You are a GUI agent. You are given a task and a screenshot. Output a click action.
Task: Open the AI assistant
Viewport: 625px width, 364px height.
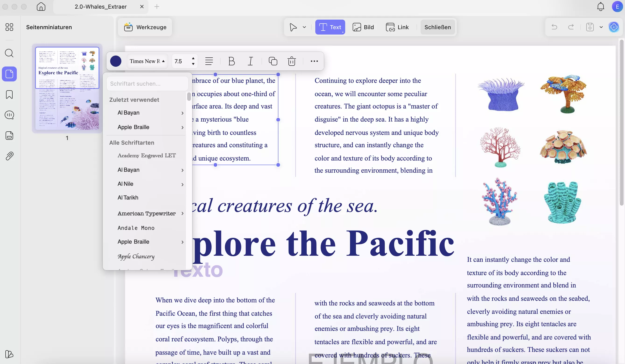point(614,27)
